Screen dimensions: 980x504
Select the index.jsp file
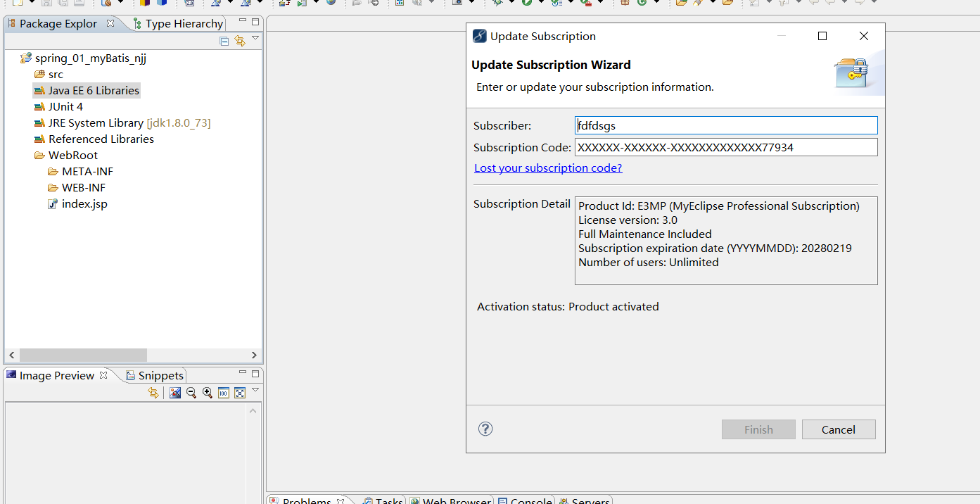(x=84, y=203)
